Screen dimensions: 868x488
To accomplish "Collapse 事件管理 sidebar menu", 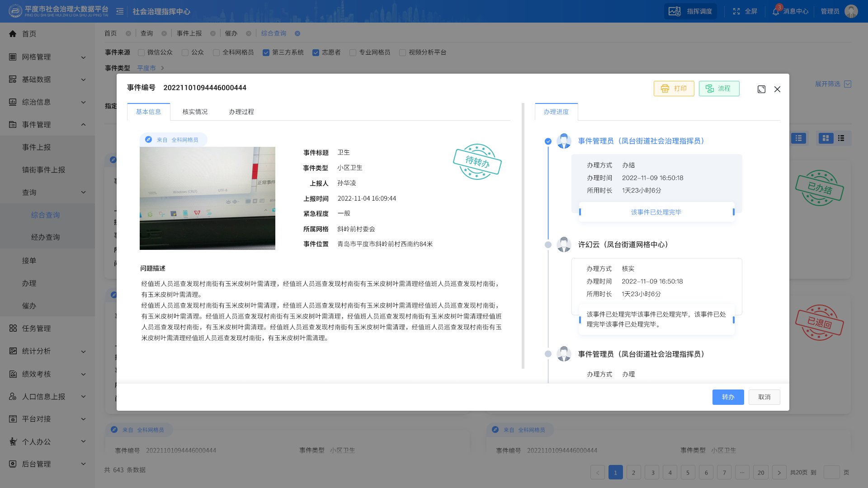I will tap(83, 125).
